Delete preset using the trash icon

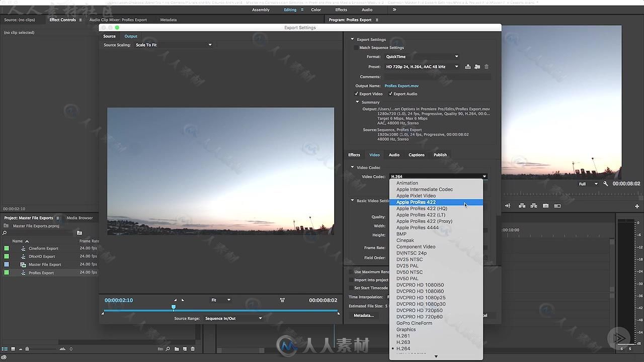point(487,66)
